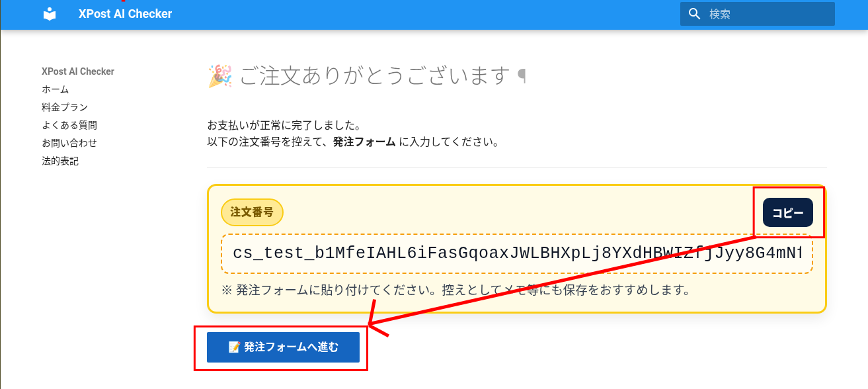Click the 注文番号 badge label
Screen dimensions: 868x389
click(252, 212)
